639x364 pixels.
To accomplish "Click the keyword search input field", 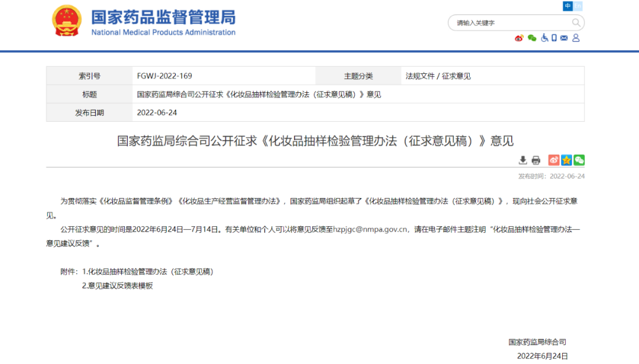I will [x=509, y=23].
